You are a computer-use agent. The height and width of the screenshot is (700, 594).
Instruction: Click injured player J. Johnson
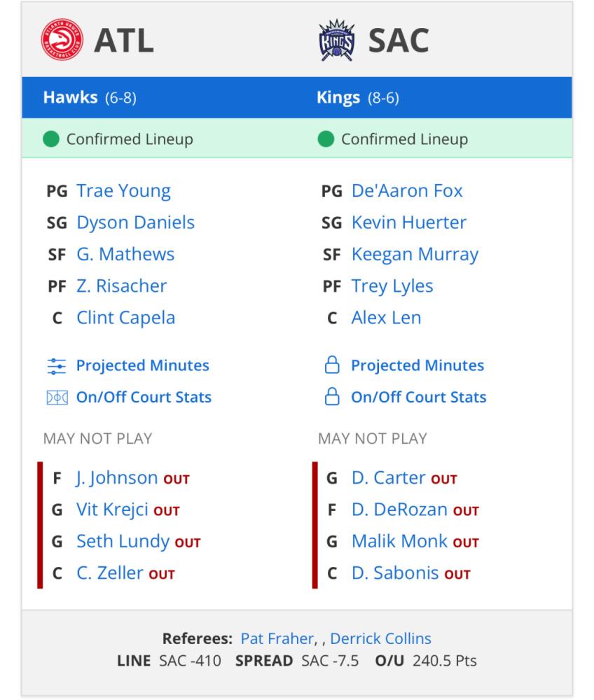click(x=116, y=477)
